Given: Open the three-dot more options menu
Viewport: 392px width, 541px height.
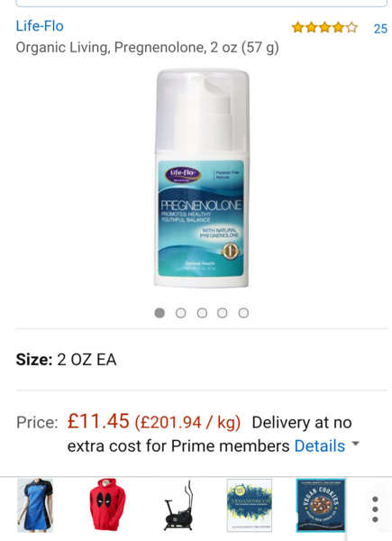Looking at the screenshot, I should tap(376, 509).
